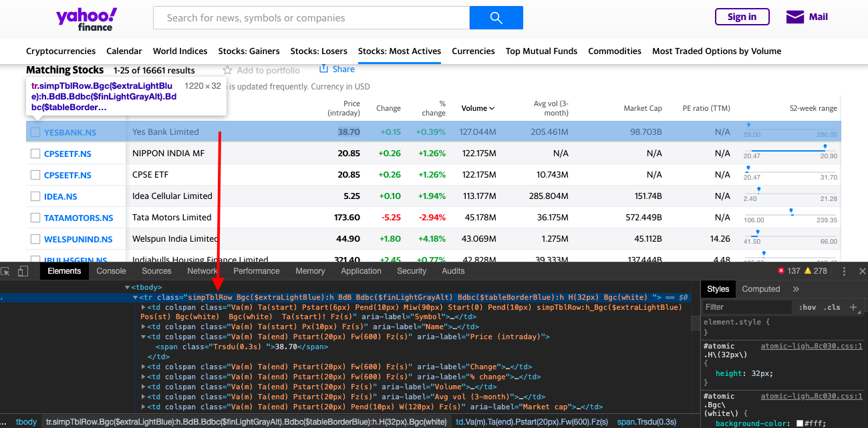Click the search magnifier button
Image resolution: width=868 pixels, height=428 pixels.
coord(496,17)
